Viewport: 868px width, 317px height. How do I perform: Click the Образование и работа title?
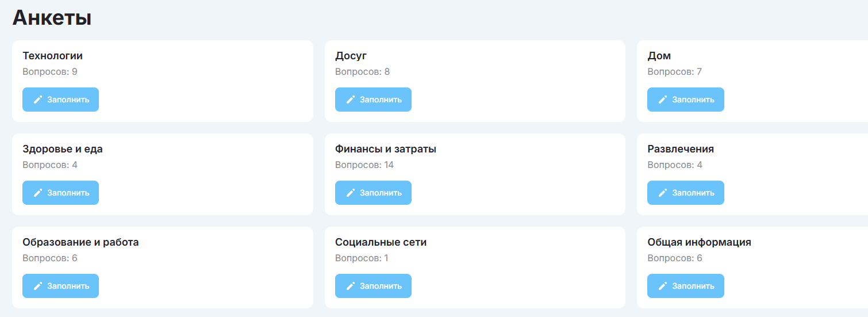[x=80, y=242]
